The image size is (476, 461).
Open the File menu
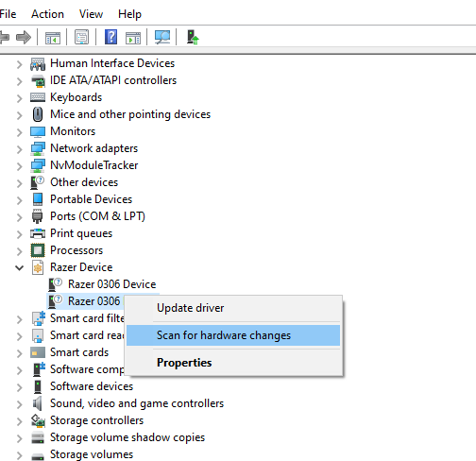pyautogui.click(x=8, y=14)
